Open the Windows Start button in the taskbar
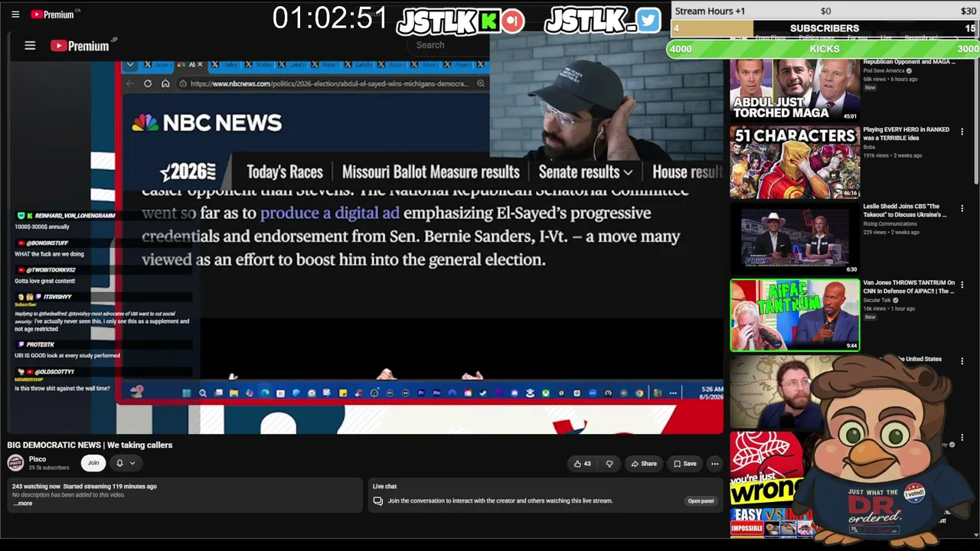This screenshot has height=551, width=980. 186,393
